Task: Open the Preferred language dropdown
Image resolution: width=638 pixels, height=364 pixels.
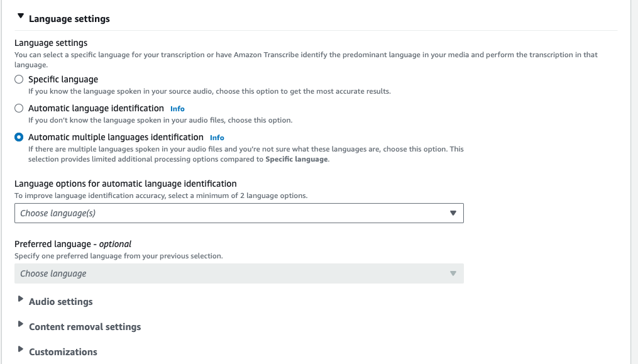Action: pyautogui.click(x=239, y=273)
